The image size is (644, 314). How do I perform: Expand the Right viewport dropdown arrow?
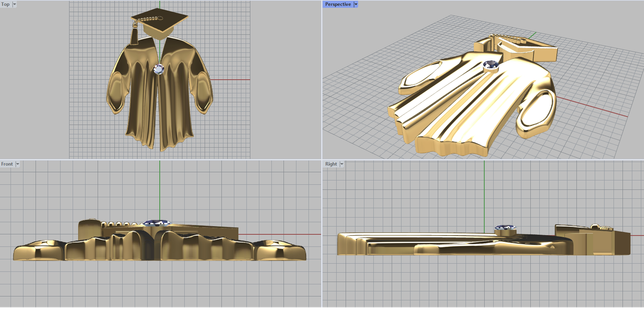tap(342, 164)
